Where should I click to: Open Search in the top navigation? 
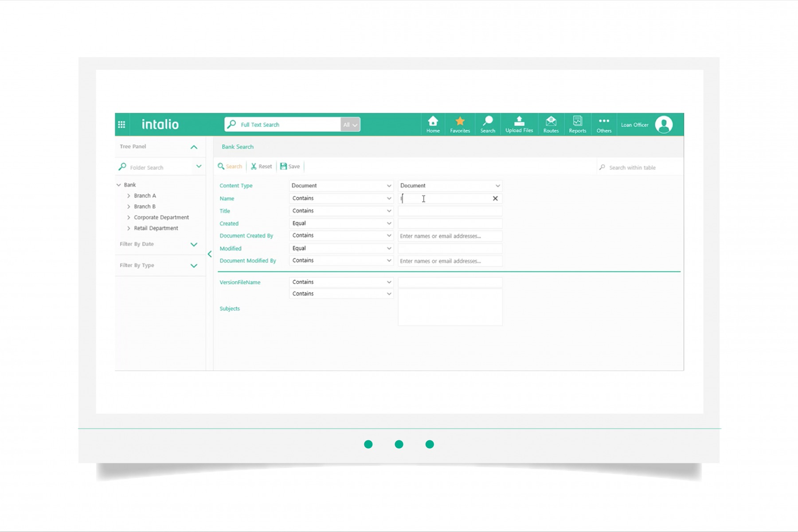click(x=488, y=125)
